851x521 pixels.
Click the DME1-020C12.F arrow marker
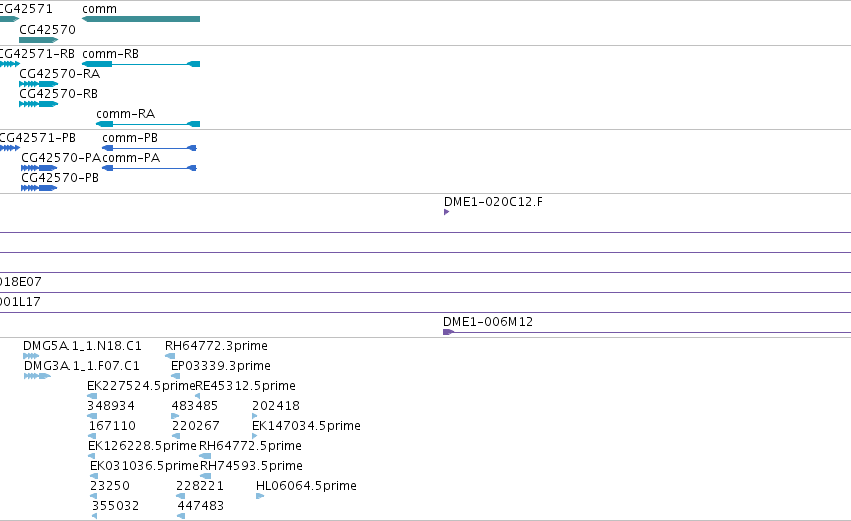coord(447,212)
